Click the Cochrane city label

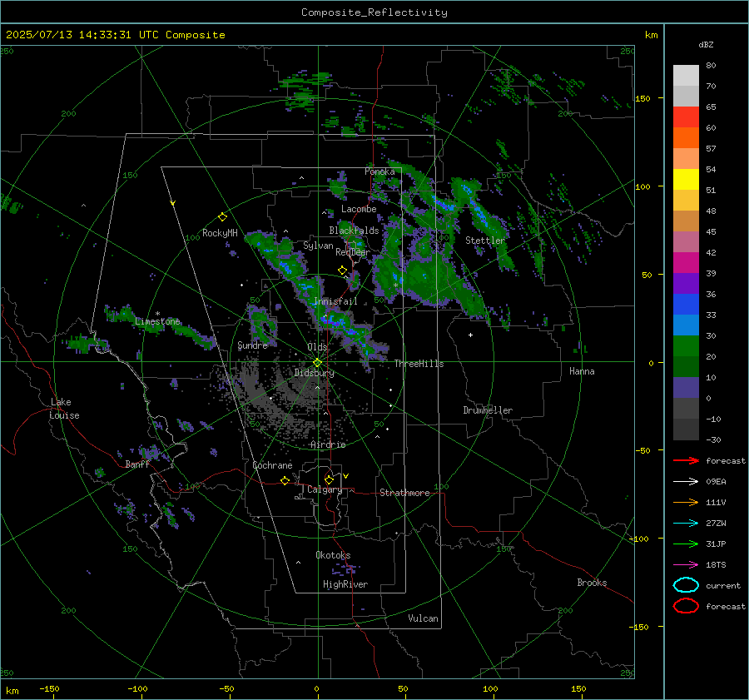[x=272, y=465]
